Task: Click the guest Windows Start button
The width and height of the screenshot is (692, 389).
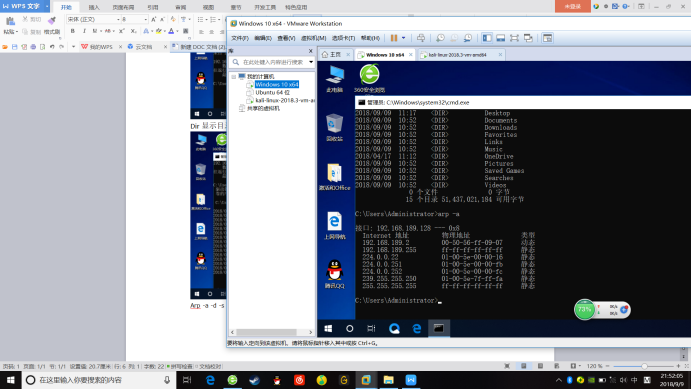Action: coord(328,329)
